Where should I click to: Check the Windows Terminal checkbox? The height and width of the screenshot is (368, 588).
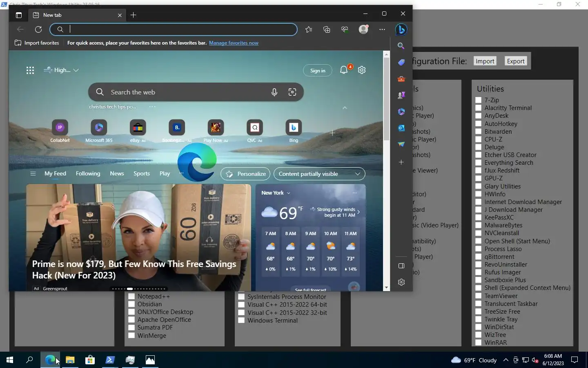241,321
